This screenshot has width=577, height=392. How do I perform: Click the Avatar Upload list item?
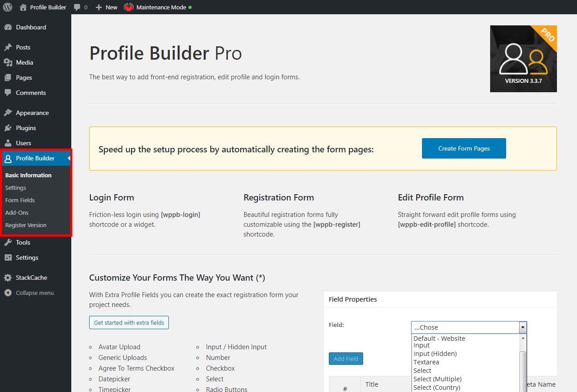tap(119, 347)
